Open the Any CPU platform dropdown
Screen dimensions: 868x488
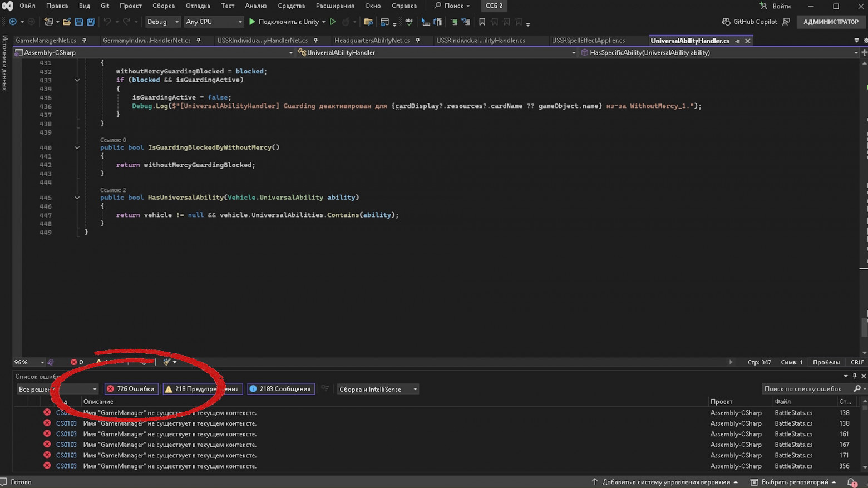coord(214,22)
